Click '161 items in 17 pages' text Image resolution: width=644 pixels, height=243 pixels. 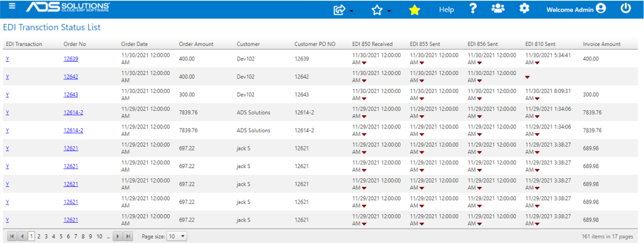608,237
